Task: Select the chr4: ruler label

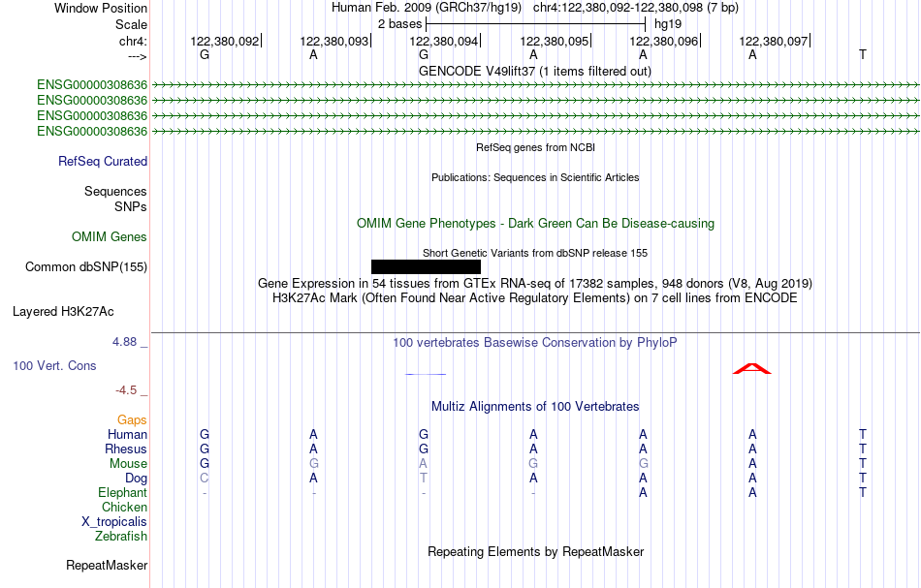Action: 133,41
